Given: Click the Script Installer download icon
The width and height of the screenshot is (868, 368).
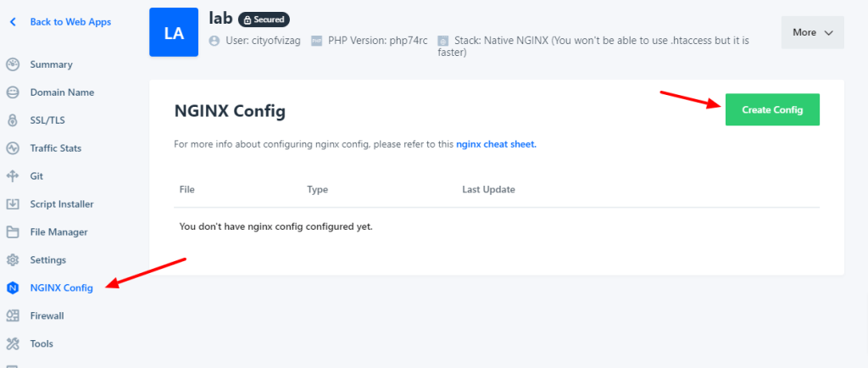Looking at the screenshot, I should click(x=13, y=204).
